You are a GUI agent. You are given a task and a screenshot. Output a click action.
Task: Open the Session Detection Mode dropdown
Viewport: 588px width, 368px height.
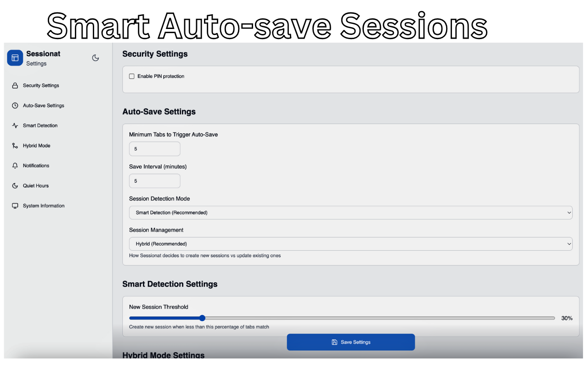(351, 213)
